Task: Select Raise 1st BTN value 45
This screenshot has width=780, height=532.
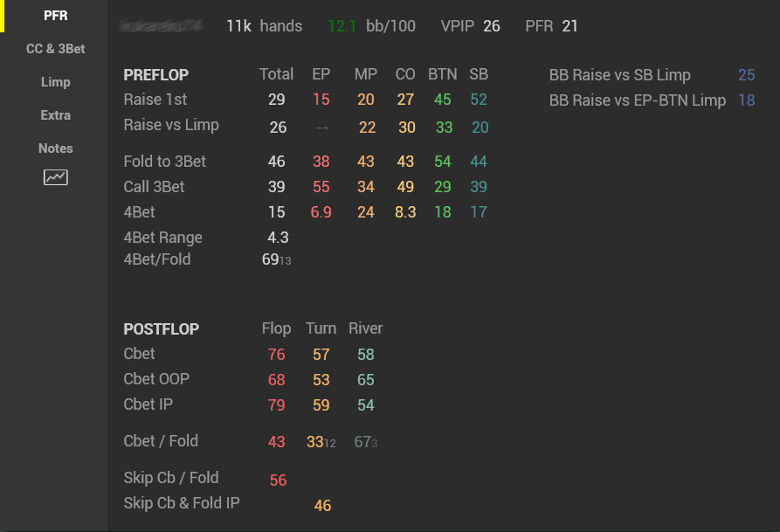Action: click(x=442, y=100)
